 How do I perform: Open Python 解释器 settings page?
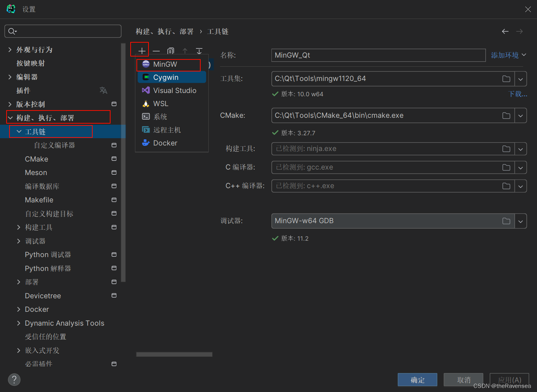click(x=48, y=268)
